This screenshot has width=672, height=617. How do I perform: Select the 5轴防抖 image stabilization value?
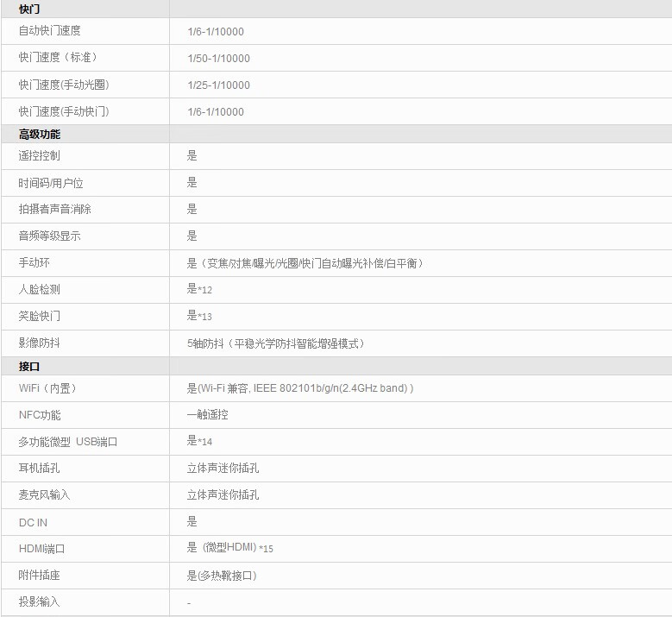point(276,343)
